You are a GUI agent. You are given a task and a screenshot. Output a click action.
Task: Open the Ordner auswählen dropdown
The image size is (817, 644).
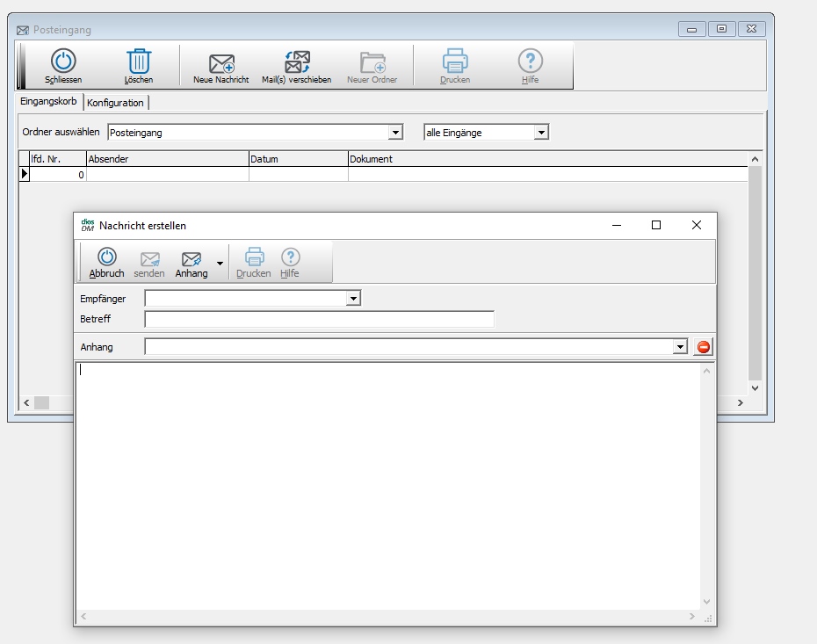[395, 133]
